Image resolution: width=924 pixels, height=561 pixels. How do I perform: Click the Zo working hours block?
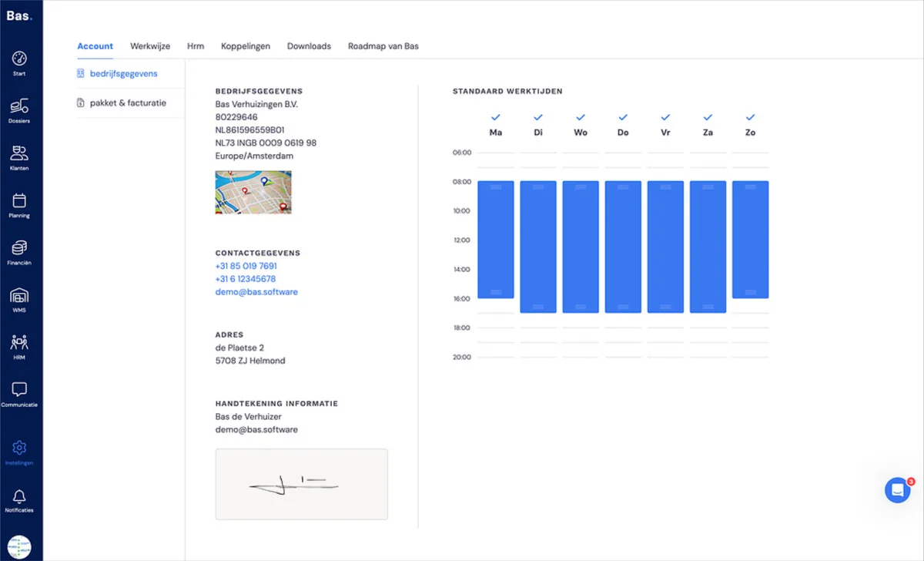pos(750,240)
